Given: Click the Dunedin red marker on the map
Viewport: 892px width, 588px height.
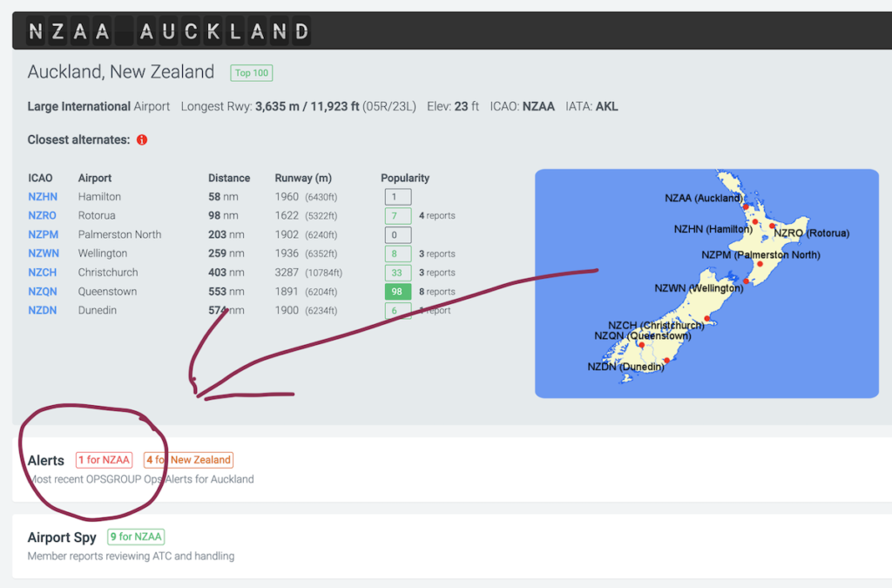Looking at the screenshot, I should point(666,361).
